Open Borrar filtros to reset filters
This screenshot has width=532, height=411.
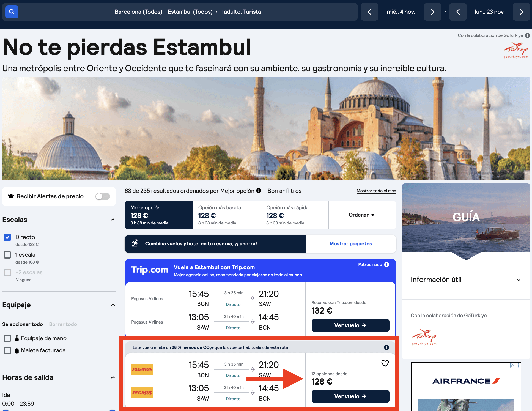[x=284, y=191]
